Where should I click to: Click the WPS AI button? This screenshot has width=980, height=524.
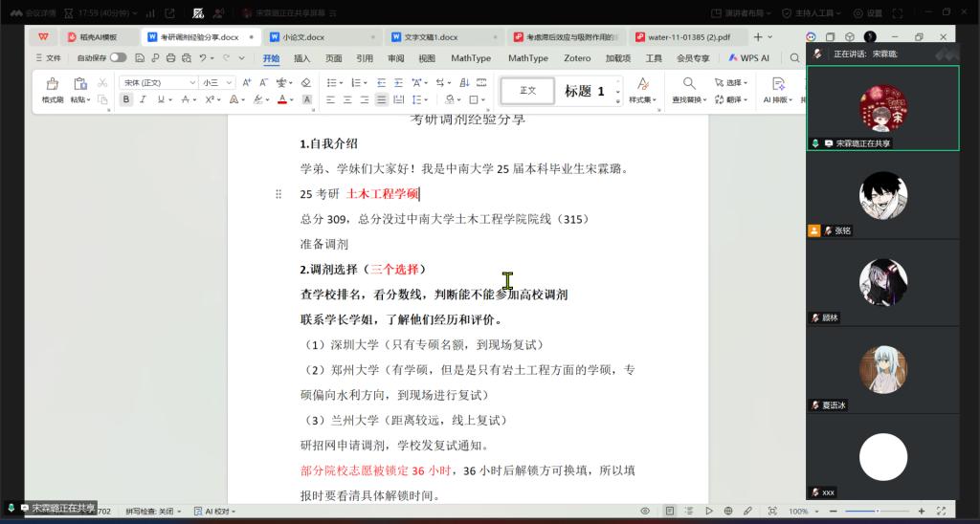coord(747,58)
